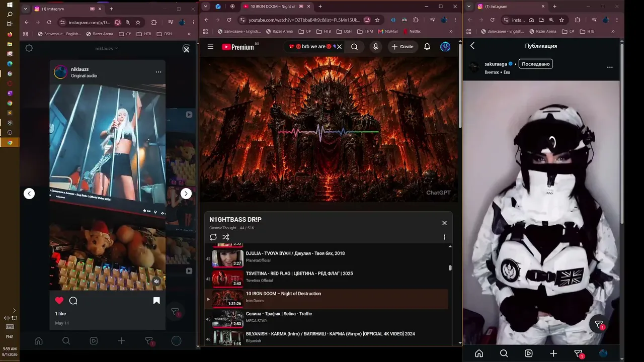Screen dimensions: 644x362
Task: Open the THM bookmark folder in YouTube window
Action: pos(365,31)
